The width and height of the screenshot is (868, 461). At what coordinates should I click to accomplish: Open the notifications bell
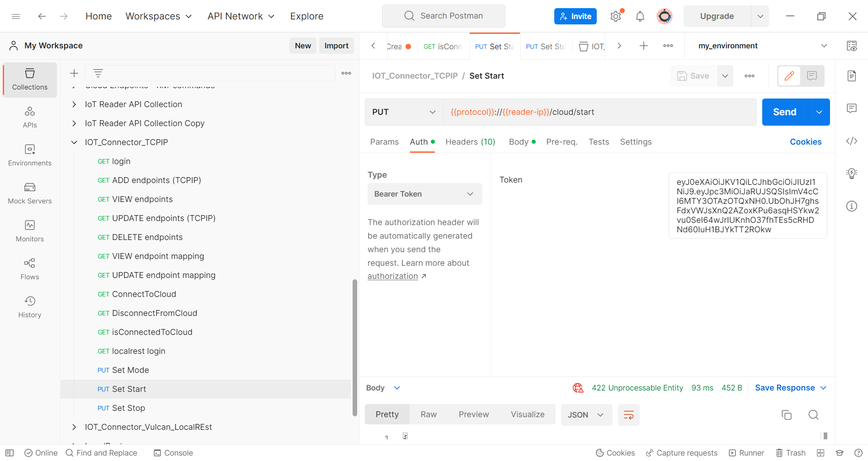tap(640, 16)
